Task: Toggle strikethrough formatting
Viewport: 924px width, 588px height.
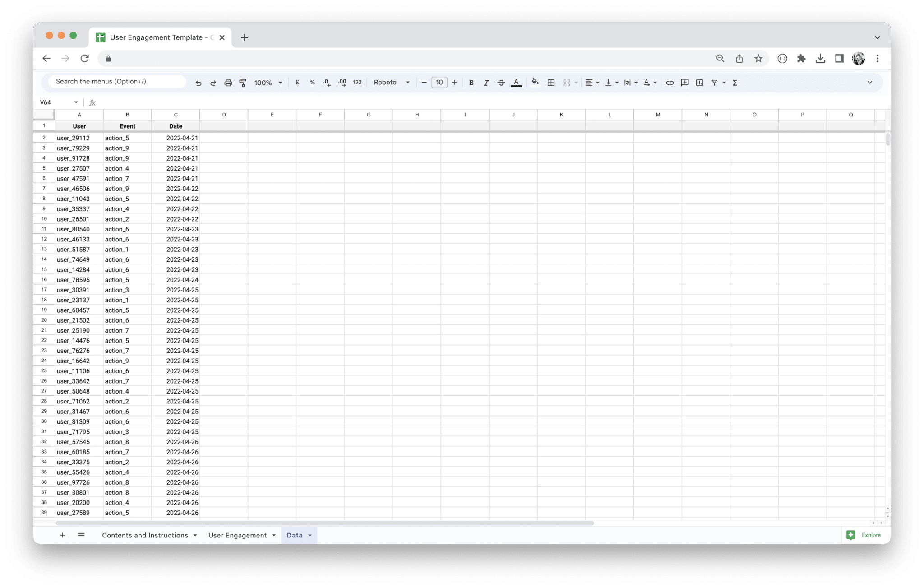Action: click(501, 83)
